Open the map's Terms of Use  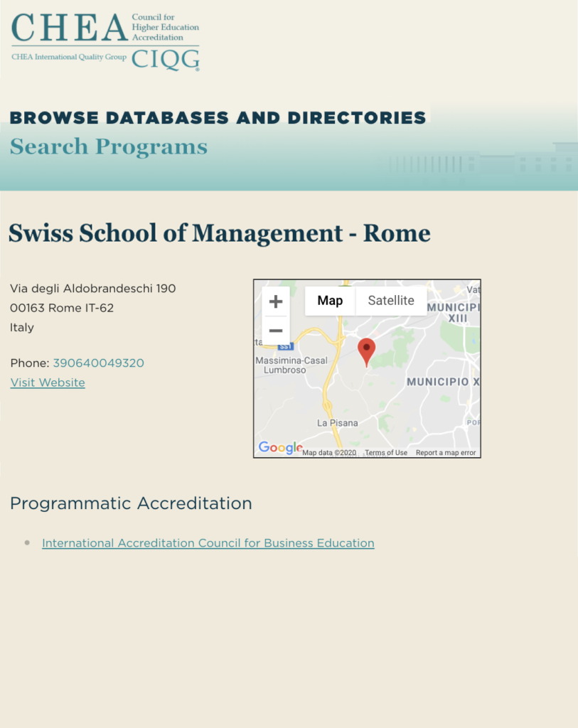tap(386, 453)
